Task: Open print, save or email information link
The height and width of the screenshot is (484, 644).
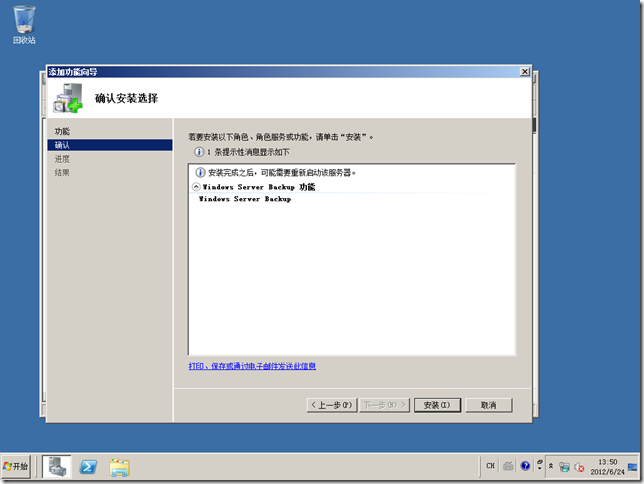Action: tap(252, 366)
